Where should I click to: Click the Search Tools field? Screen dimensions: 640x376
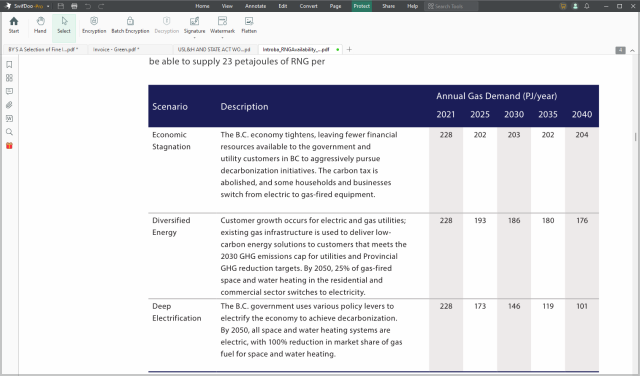[x=451, y=6]
